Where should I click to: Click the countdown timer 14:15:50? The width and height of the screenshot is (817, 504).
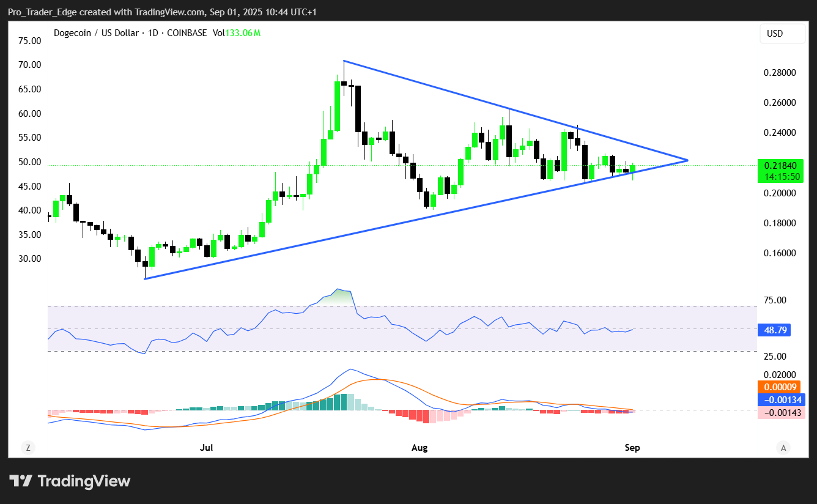coord(781,177)
